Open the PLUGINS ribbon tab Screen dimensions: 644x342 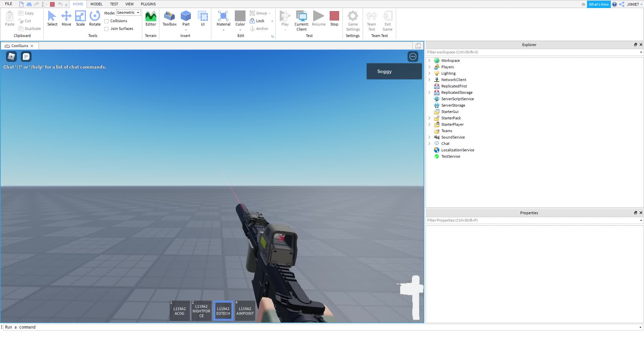(x=148, y=4)
